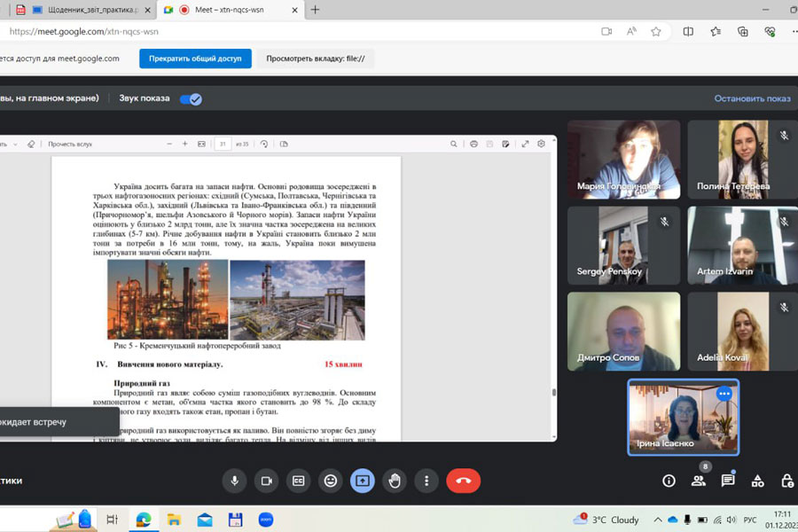This screenshot has height=532, width=798.
Task: Open emoji reactions in Meet
Action: pyautogui.click(x=331, y=481)
